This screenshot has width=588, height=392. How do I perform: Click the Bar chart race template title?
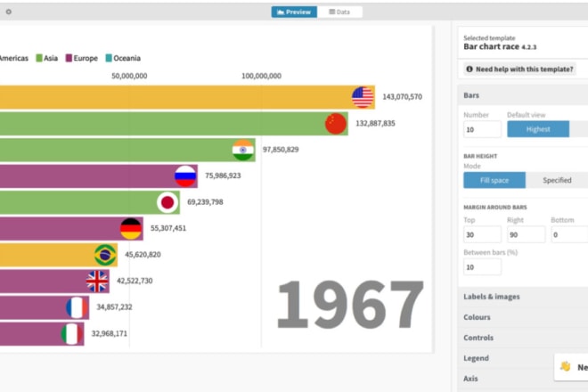pos(500,47)
